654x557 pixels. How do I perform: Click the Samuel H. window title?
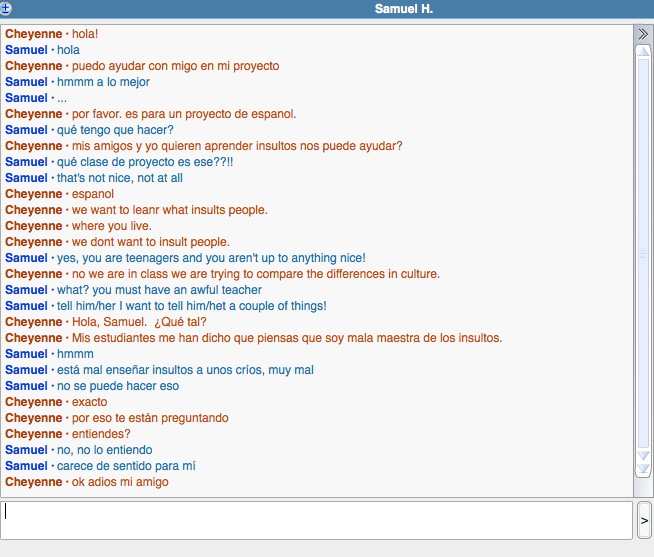(403, 9)
